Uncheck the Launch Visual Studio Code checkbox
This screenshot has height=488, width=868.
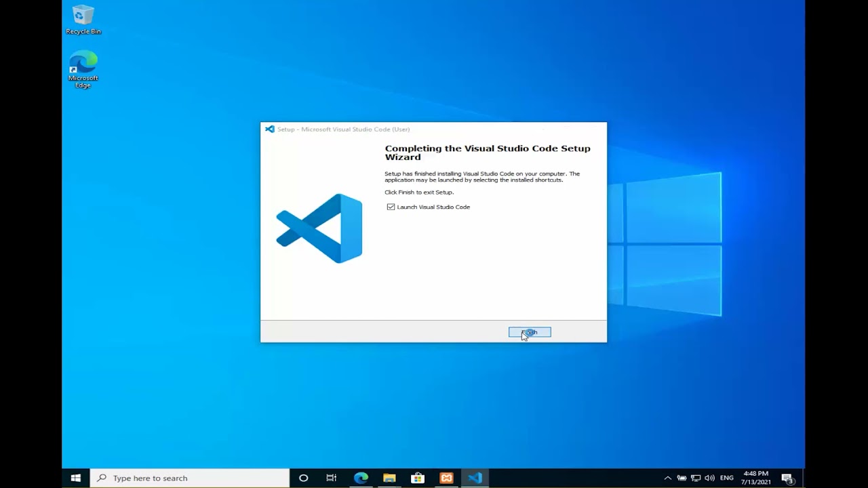pos(391,207)
